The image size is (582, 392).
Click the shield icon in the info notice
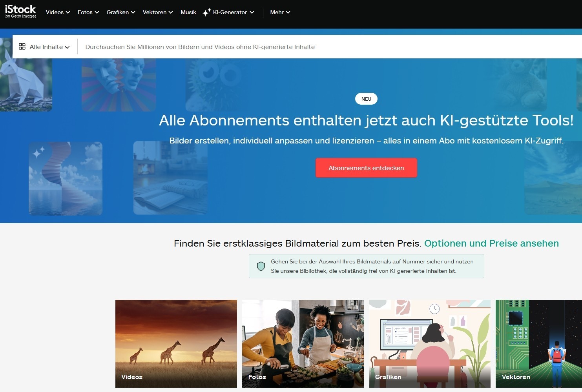(x=261, y=266)
